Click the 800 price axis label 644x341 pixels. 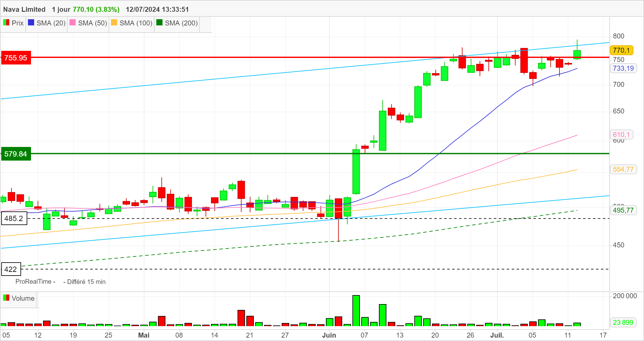619,36
